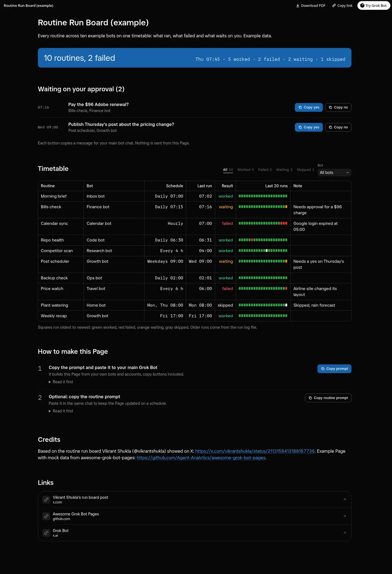Viewport: 392px width, 574px height.
Task: Select the All 10 filter tab
Action: (x=228, y=170)
